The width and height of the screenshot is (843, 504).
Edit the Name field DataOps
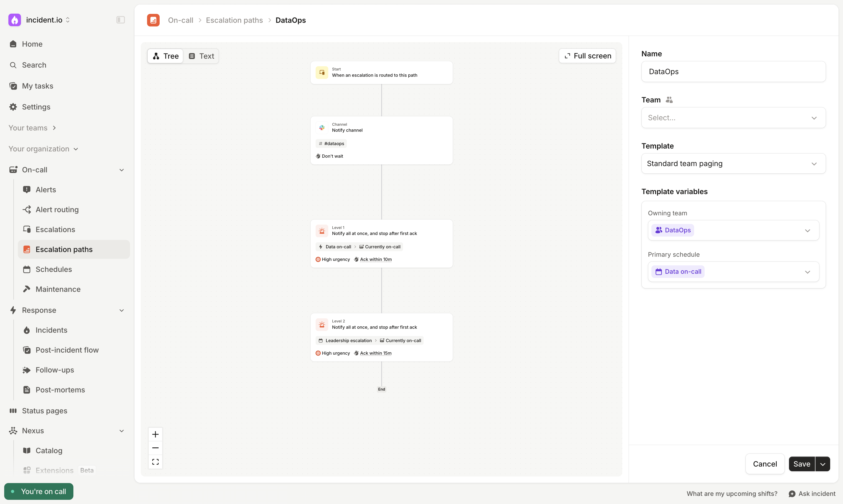coord(733,72)
